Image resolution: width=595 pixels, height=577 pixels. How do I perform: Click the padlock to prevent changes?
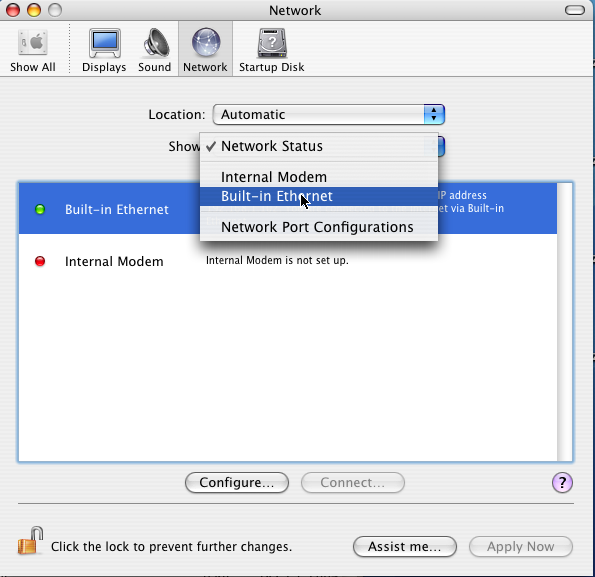tap(30, 541)
